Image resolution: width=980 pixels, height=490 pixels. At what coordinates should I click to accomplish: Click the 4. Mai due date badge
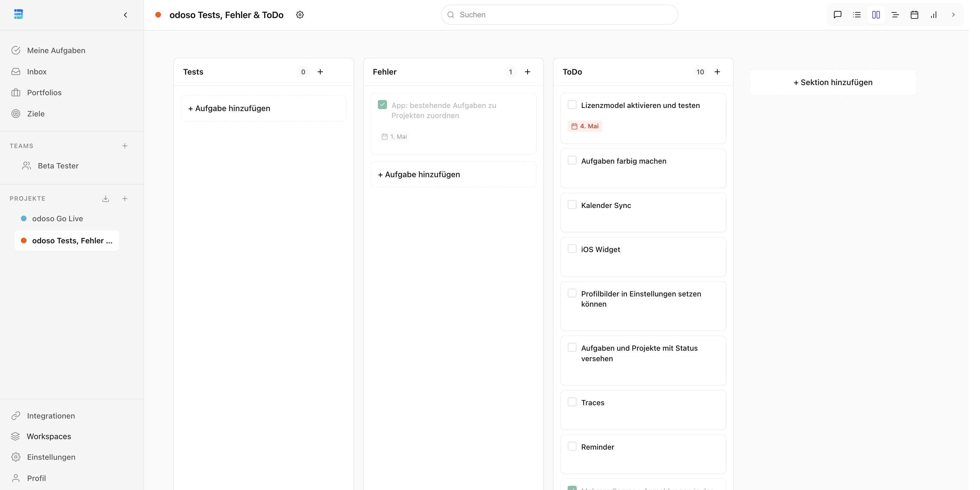click(585, 126)
